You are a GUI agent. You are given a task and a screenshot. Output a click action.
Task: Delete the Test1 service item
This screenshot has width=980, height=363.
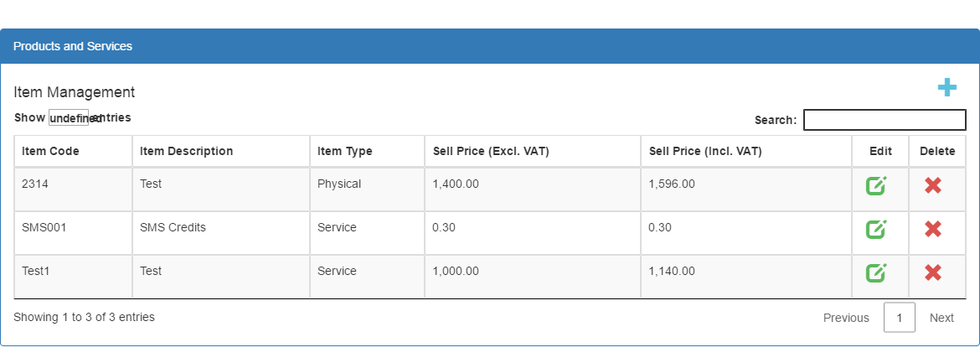point(933,272)
